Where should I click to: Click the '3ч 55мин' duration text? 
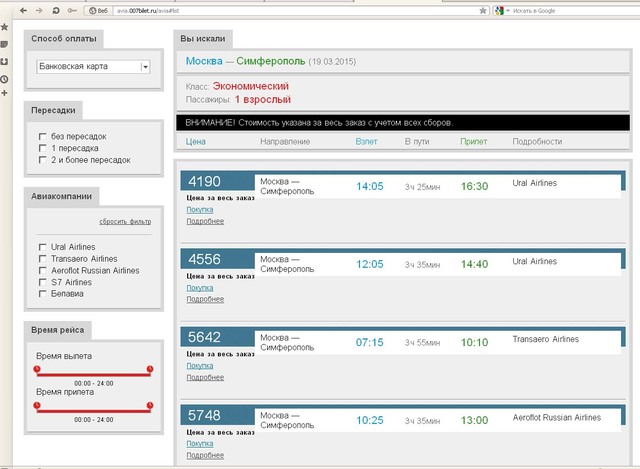(x=422, y=343)
